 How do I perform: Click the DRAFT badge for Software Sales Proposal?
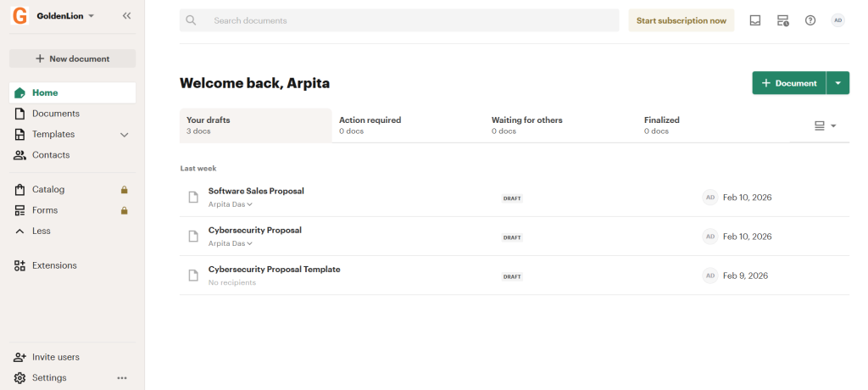(x=512, y=198)
